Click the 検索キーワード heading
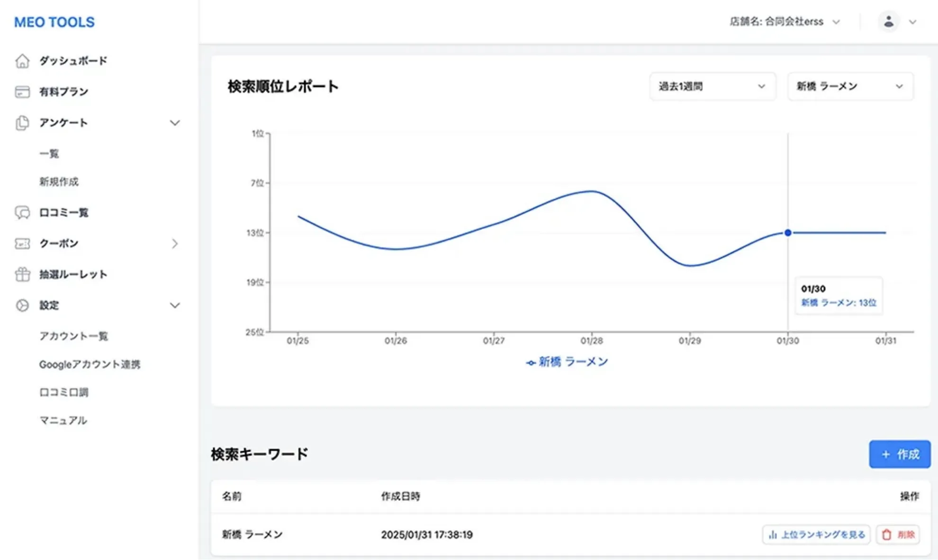This screenshot has width=938, height=560. [x=260, y=454]
